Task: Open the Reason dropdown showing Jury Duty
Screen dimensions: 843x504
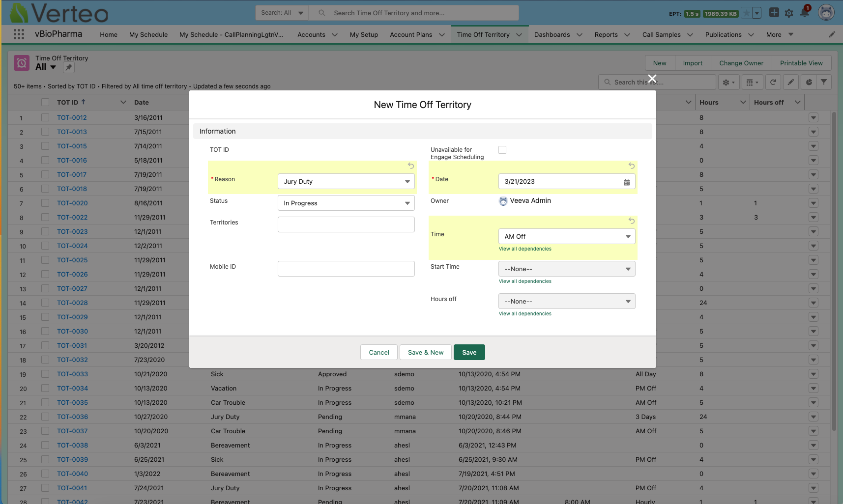Action: (x=346, y=181)
